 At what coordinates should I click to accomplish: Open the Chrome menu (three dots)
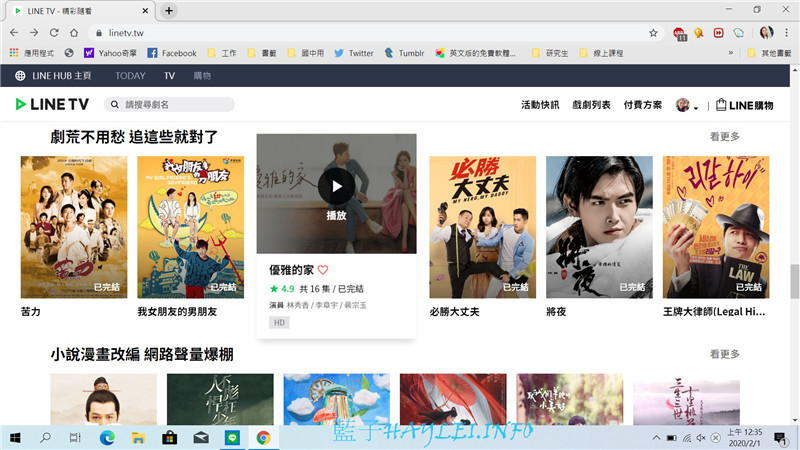(786, 33)
